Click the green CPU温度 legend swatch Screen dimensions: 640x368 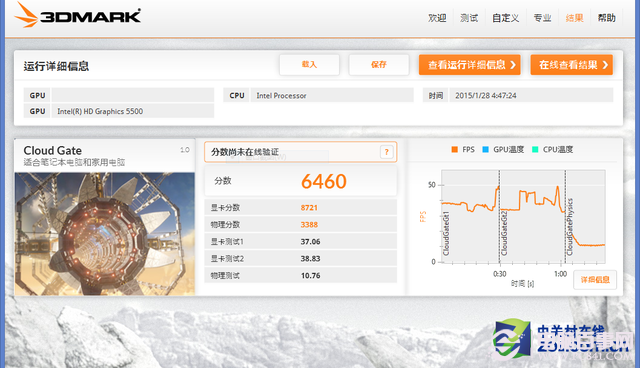535,149
